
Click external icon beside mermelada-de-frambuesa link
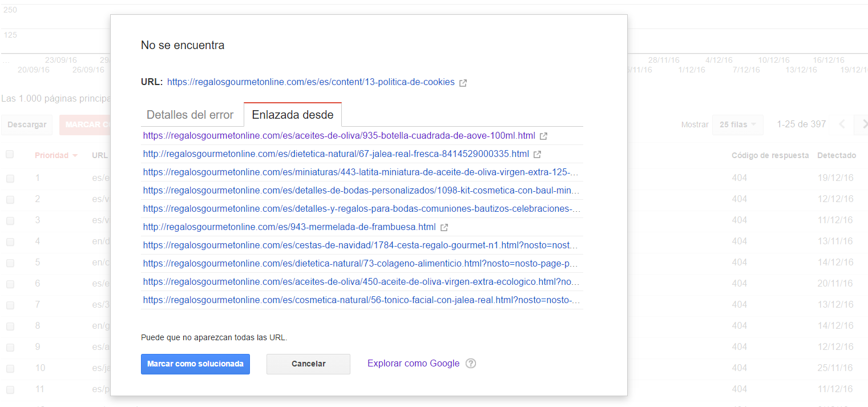(445, 228)
